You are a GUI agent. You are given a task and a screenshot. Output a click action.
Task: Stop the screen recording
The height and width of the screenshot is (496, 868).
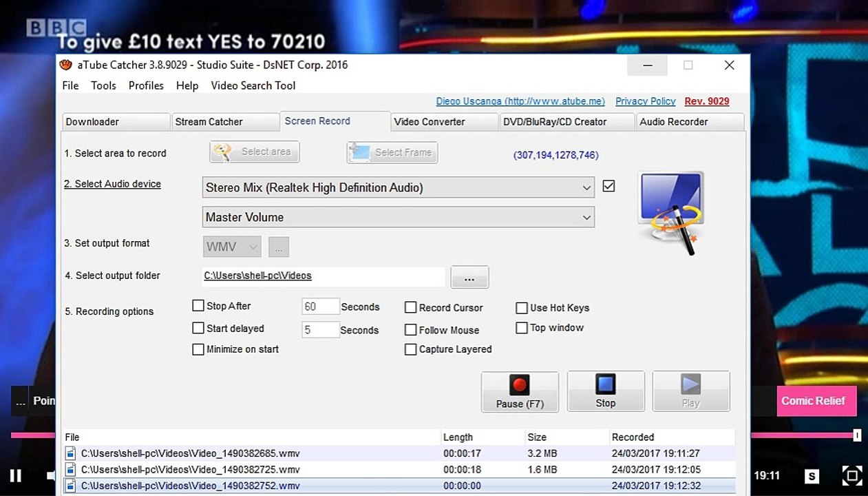[606, 391]
